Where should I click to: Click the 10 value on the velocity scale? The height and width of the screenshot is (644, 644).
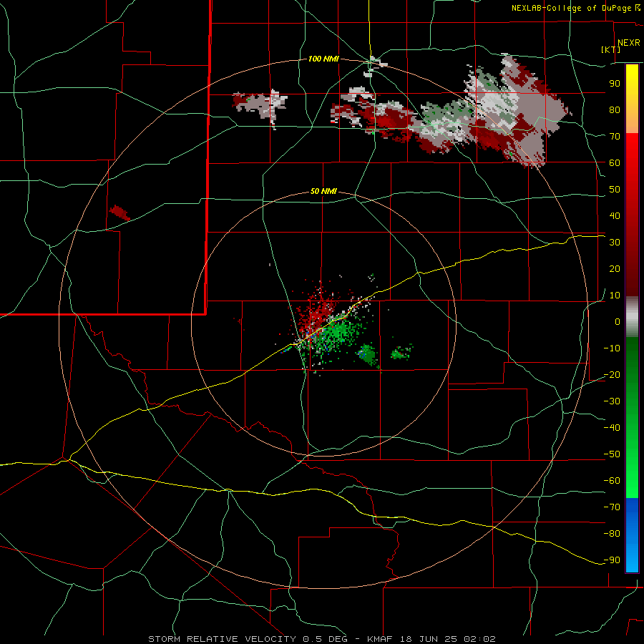point(615,296)
